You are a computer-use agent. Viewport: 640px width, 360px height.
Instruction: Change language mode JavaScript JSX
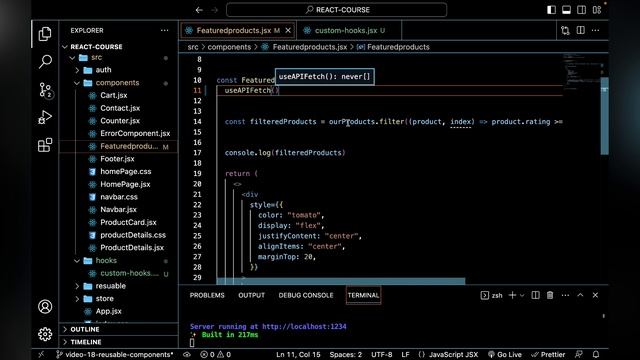click(x=453, y=354)
